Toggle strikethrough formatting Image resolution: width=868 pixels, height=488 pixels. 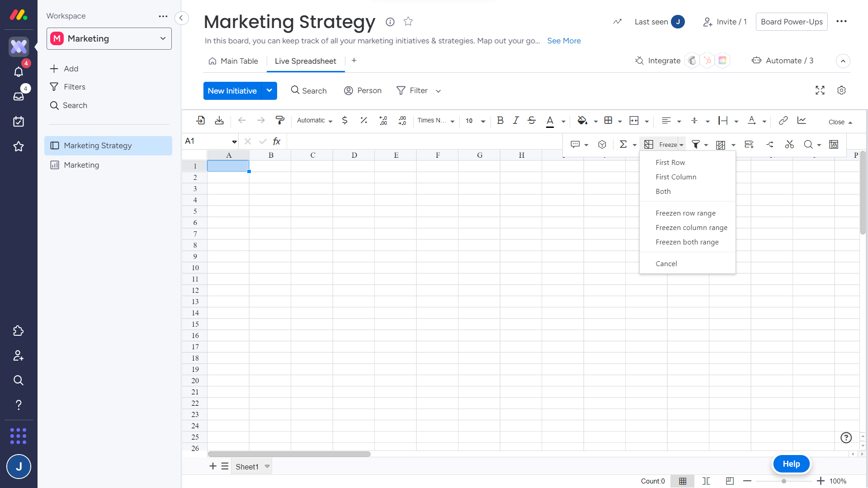532,120
